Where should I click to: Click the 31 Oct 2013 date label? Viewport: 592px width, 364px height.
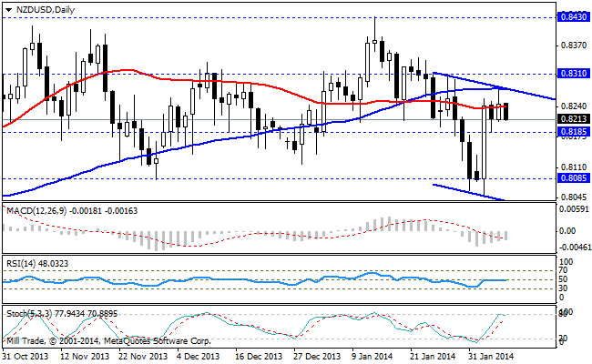(26, 356)
